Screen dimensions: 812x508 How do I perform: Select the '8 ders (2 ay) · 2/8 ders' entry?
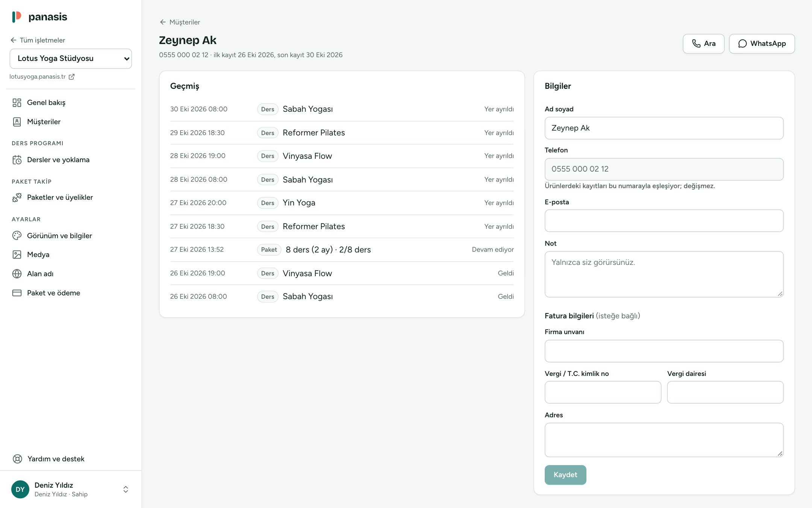(x=328, y=250)
